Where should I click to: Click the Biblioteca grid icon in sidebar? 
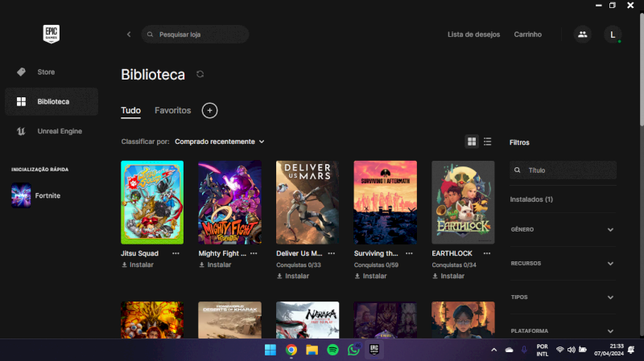(x=22, y=101)
